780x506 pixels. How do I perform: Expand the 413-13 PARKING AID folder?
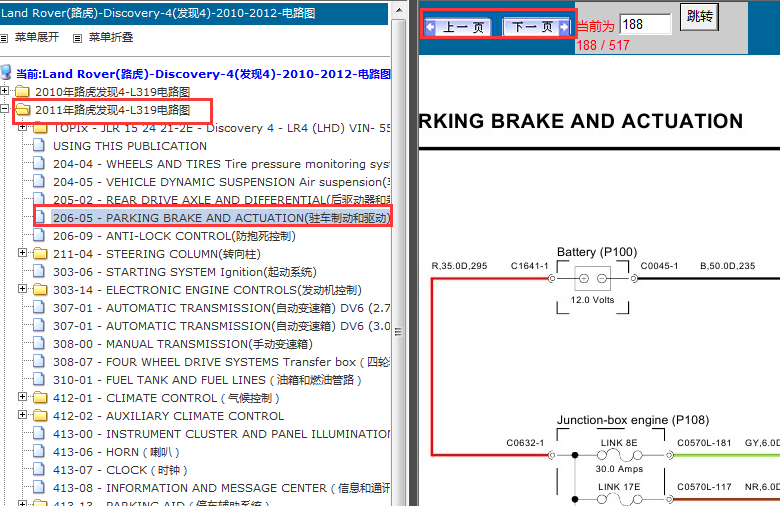[22, 504]
